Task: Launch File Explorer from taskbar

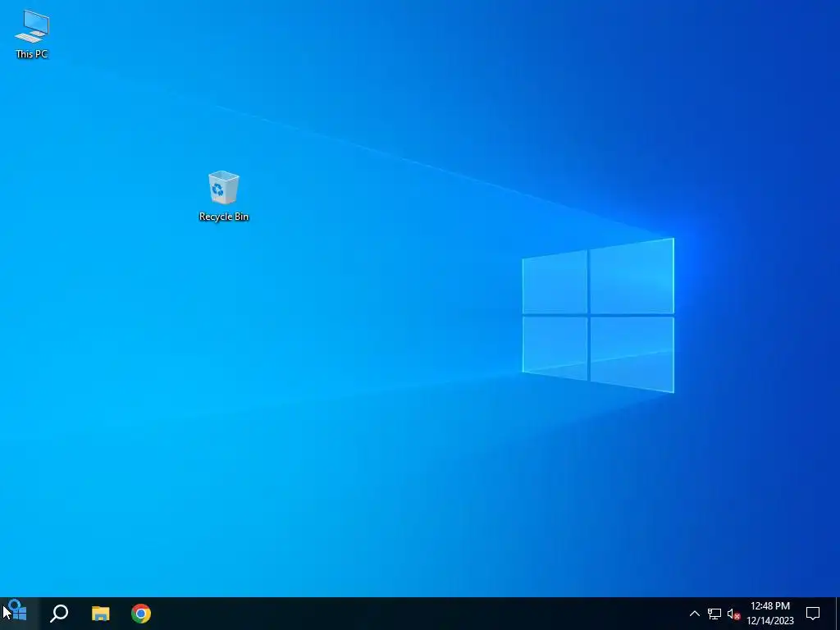Action: click(x=100, y=614)
